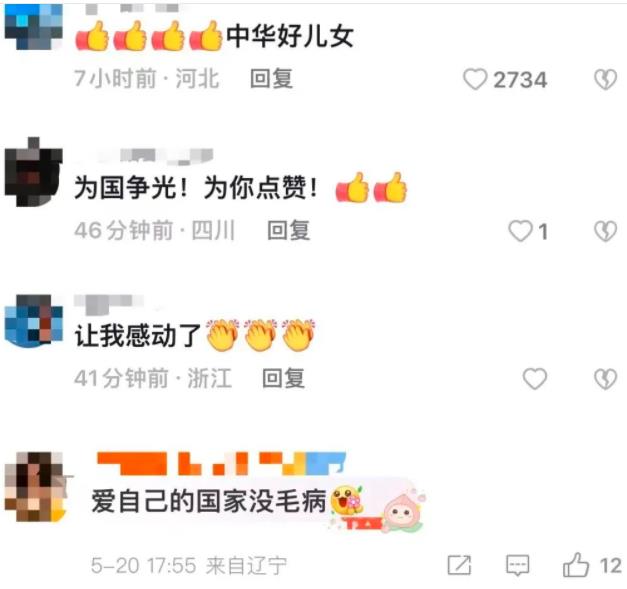Open avatar of the 四川 commenter
Viewport: 627px width, 589px height.
[34, 172]
